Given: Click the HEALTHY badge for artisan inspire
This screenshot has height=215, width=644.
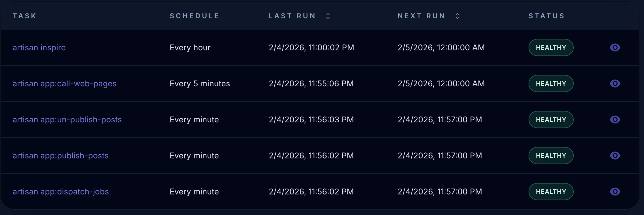Looking at the screenshot, I should (x=551, y=47).
